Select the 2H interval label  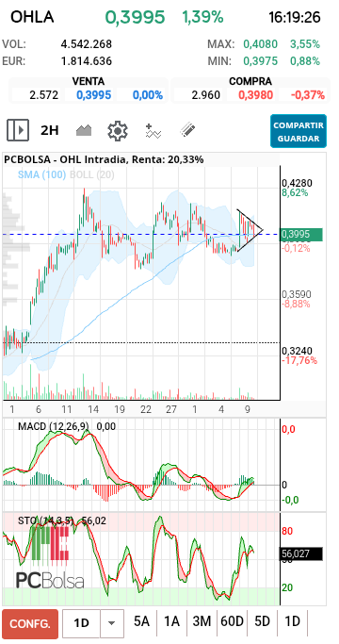tap(50, 131)
